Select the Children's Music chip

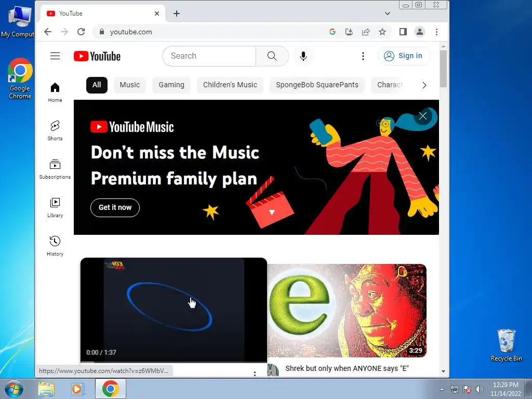tap(230, 85)
